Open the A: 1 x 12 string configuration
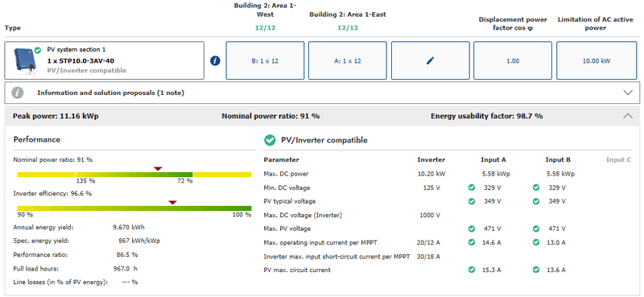Viewport: 644px width, 297px height. [348, 60]
